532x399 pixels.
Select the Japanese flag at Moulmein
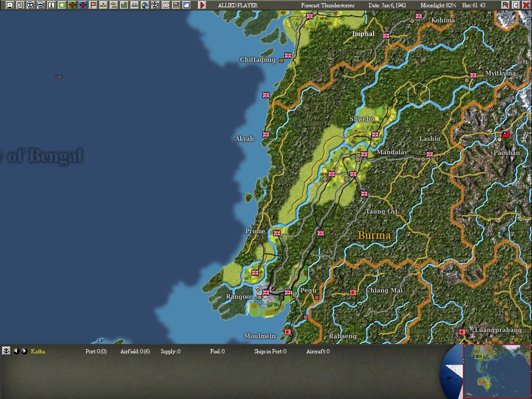[288, 332]
